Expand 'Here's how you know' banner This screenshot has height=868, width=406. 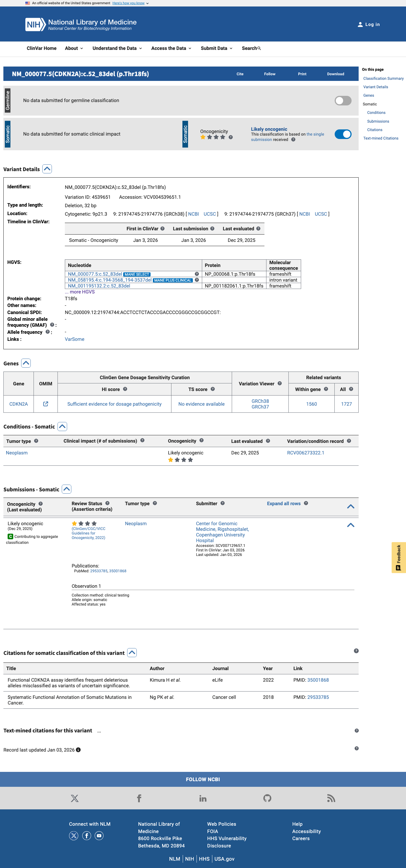tap(130, 3)
